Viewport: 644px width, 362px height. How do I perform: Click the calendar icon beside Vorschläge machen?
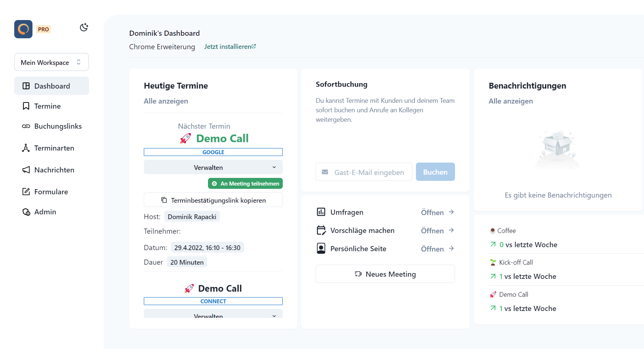pyautogui.click(x=321, y=230)
